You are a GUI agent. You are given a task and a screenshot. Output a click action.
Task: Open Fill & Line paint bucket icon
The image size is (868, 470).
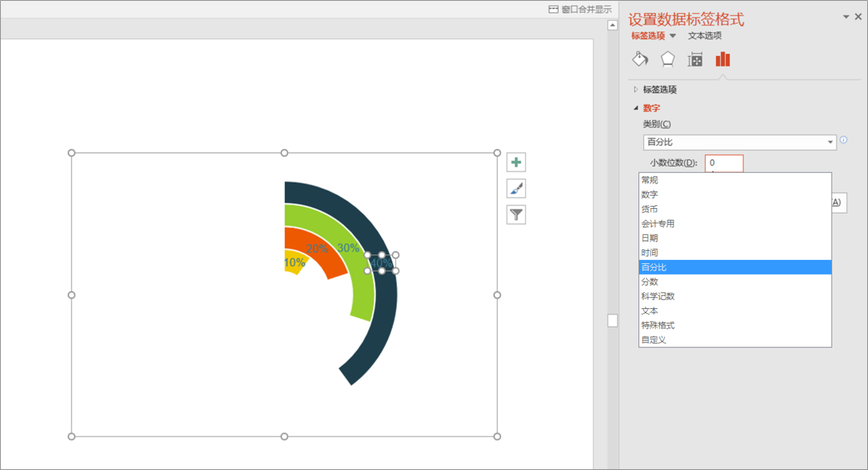point(640,59)
